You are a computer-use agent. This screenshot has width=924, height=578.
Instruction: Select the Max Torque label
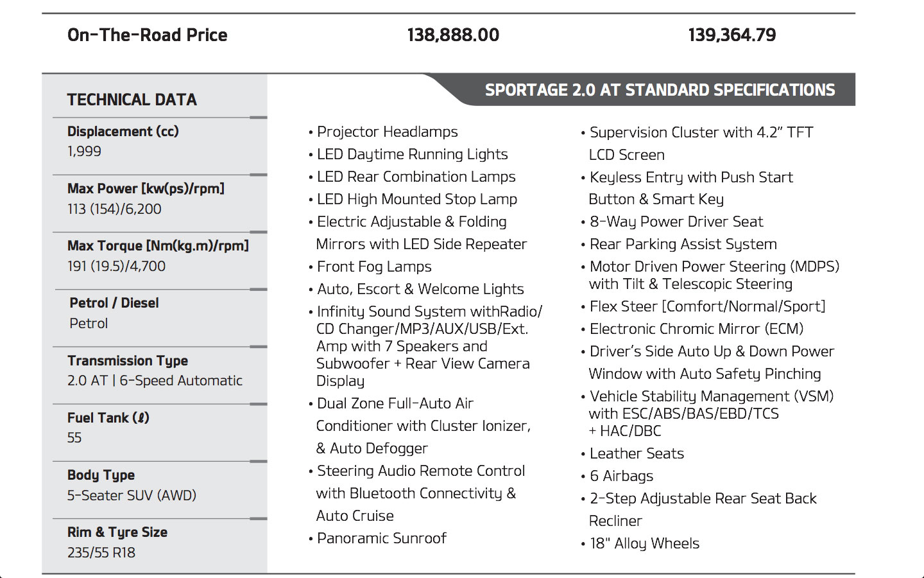click(158, 245)
